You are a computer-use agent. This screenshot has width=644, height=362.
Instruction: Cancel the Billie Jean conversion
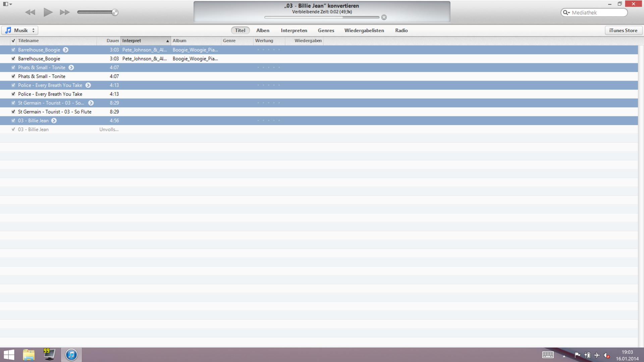(384, 17)
